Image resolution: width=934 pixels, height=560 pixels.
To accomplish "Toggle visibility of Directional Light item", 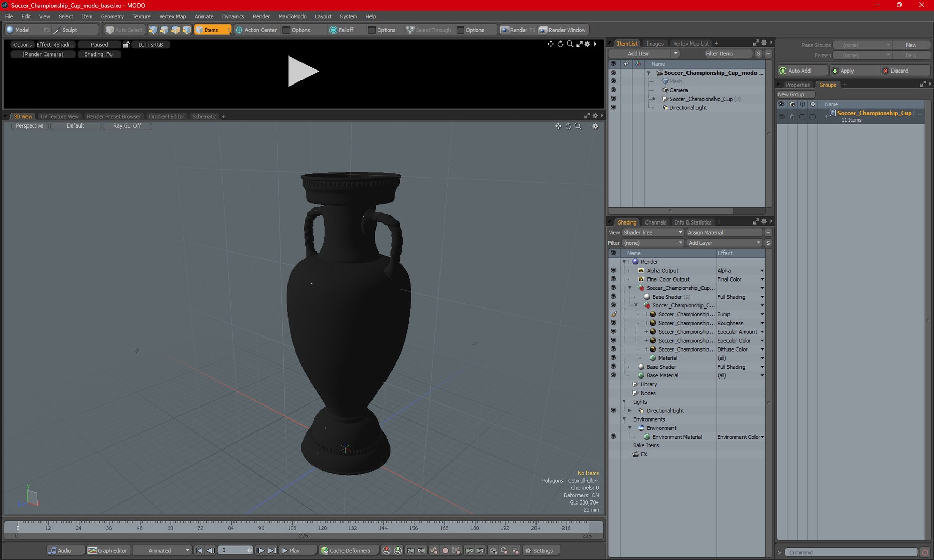I will tap(613, 107).
